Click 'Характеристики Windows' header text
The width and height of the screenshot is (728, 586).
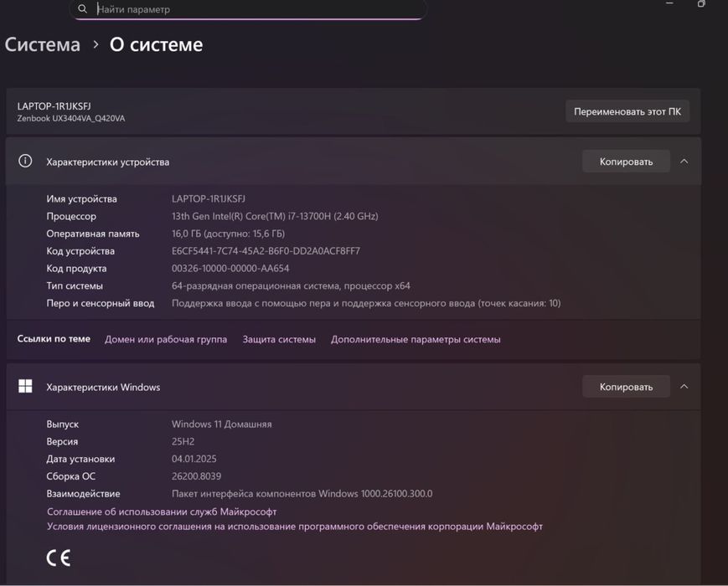103,387
